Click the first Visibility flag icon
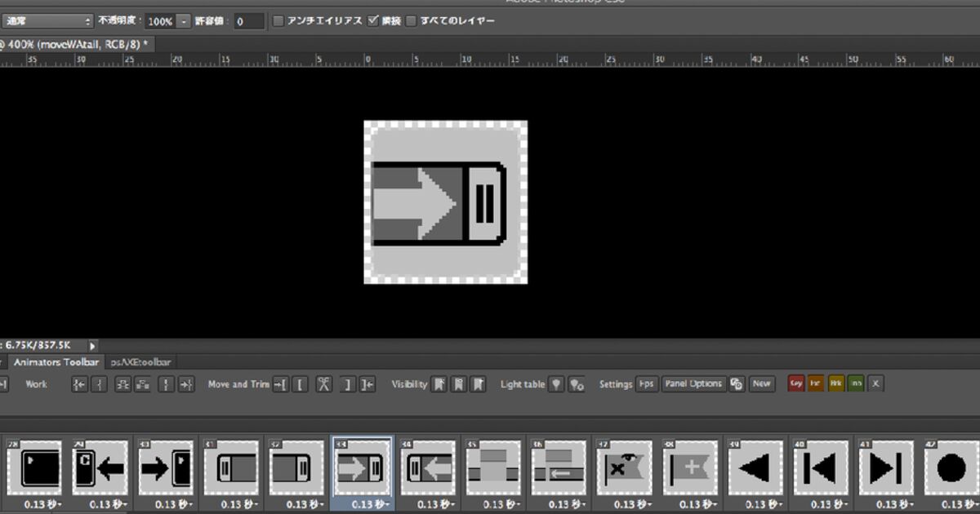The image size is (980, 514). point(439,384)
